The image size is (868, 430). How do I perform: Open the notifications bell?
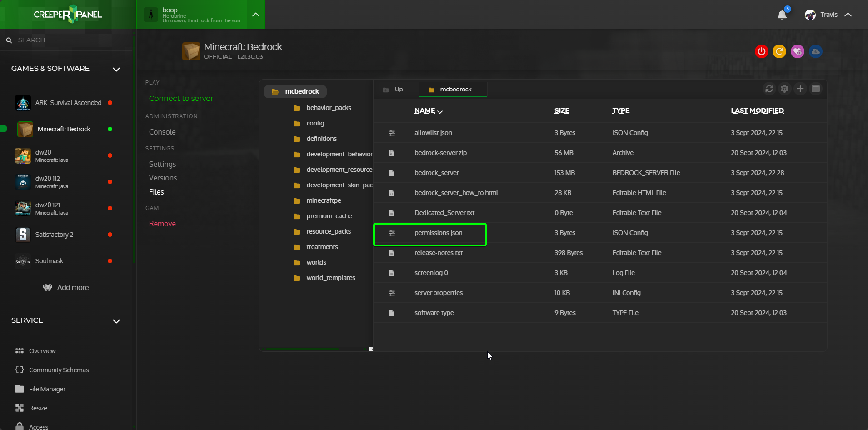coord(782,15)
